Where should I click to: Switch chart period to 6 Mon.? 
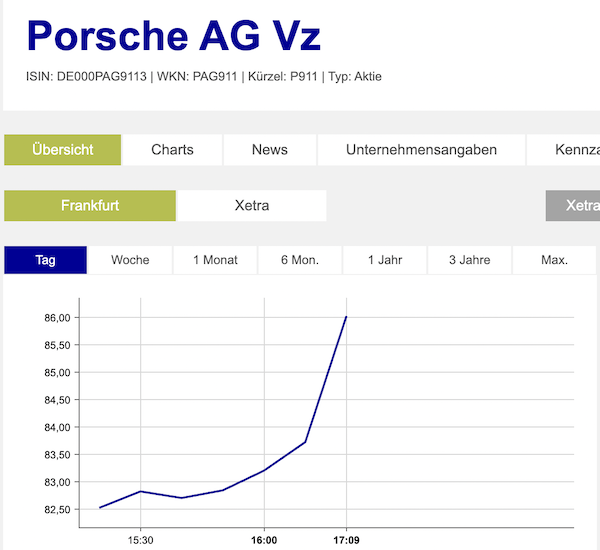point(300,260)
